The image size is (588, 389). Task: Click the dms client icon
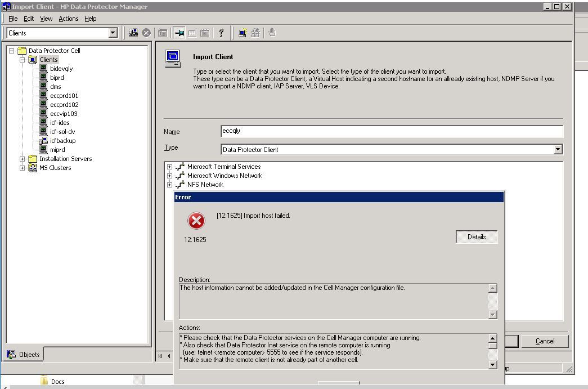pyautogui.click(x=43, y=87)
